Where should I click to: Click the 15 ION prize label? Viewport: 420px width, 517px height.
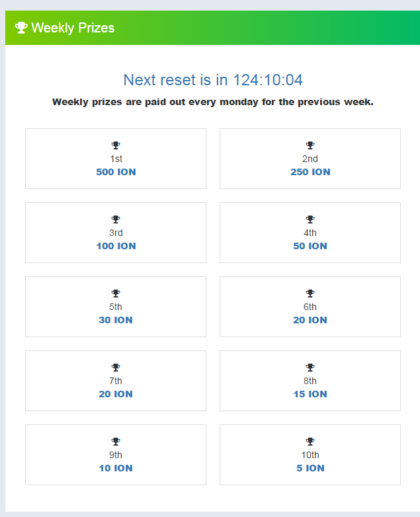click(310, 394)
